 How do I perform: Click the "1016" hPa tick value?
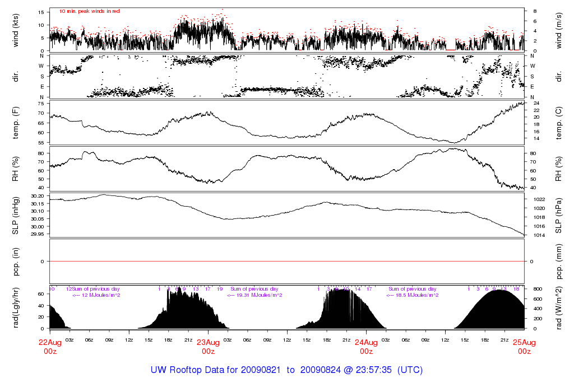pos(540,226)
